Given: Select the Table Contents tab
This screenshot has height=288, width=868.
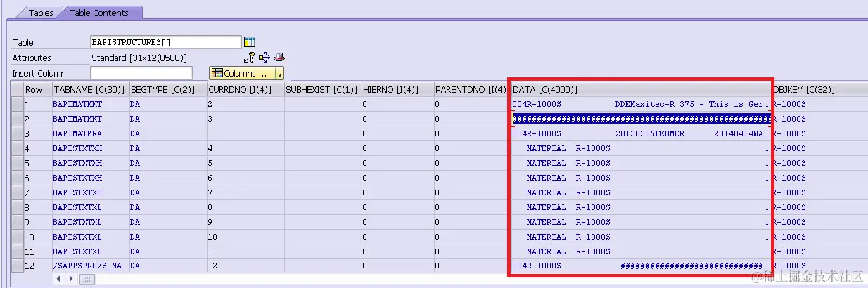Looking at the screenshot, I should pos(98,13).
